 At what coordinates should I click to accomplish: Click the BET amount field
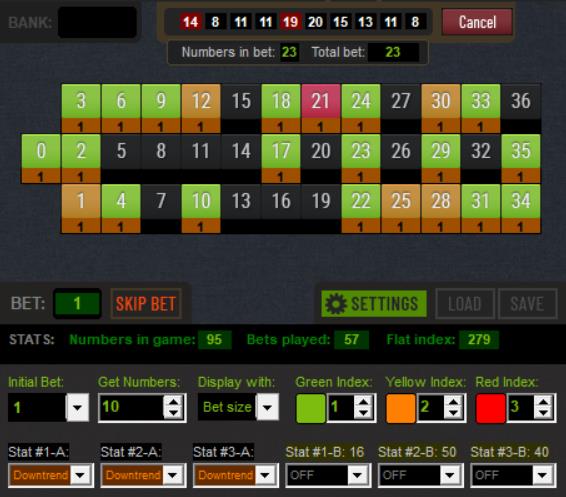[x=77, y=304]
